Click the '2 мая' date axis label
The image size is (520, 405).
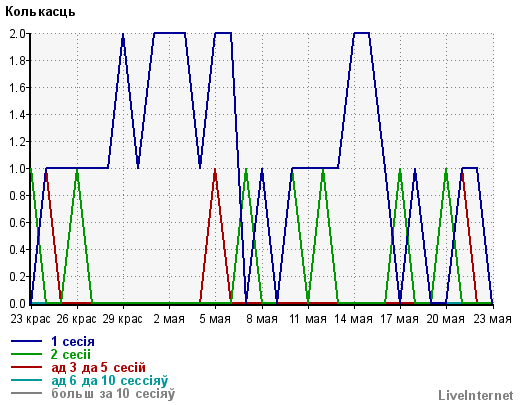pos(169,319)
